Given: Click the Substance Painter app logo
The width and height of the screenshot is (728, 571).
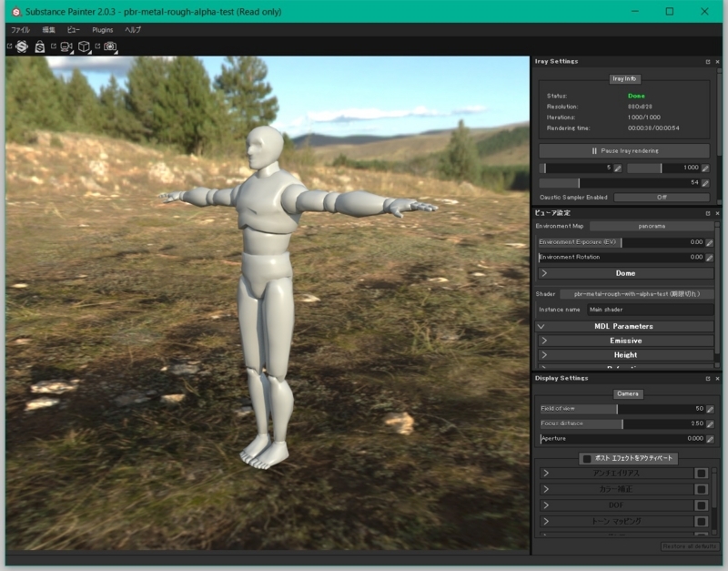Looking at the screenshot, I should 16,12.
